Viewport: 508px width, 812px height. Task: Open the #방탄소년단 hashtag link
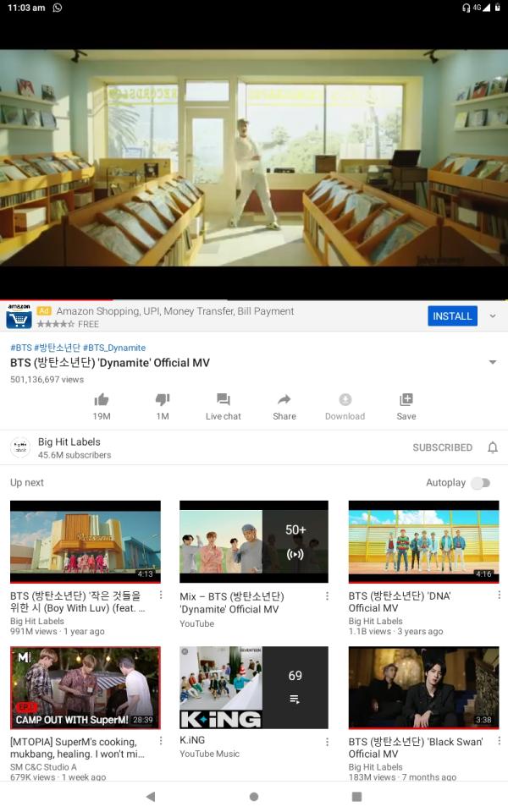pos(57,348)
